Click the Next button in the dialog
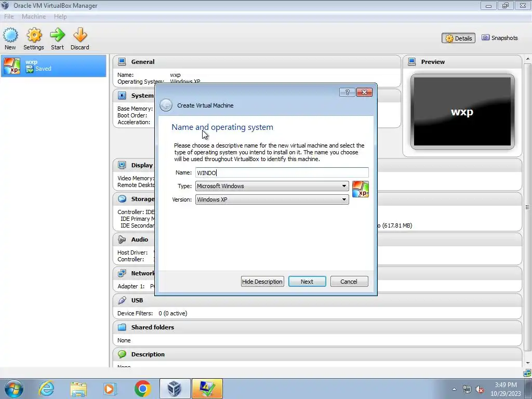Image resolution: width=532 pixels, height=399 pixels. tap(307, 281)
